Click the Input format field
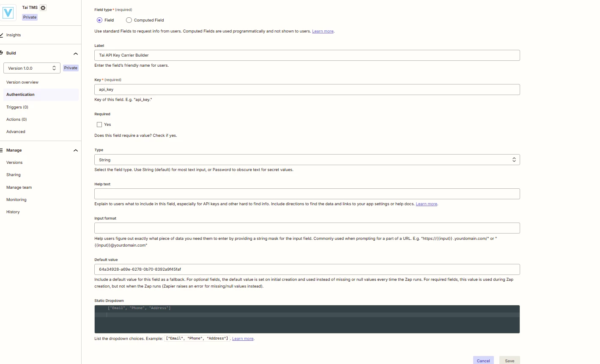The image size is (600, 364). (307, 228)
